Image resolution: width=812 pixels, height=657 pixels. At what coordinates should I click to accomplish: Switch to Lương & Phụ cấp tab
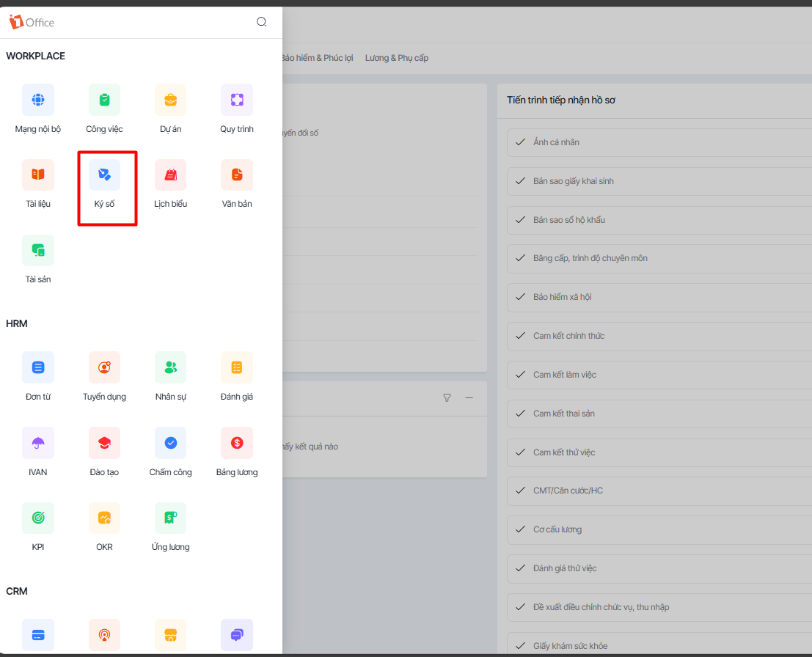[x=397, y=58]
